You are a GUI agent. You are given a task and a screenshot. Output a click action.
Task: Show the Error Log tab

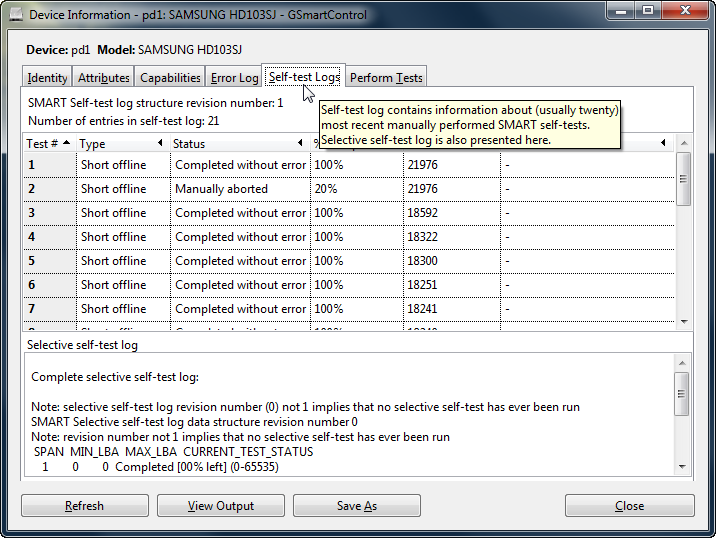click(235, 78)
